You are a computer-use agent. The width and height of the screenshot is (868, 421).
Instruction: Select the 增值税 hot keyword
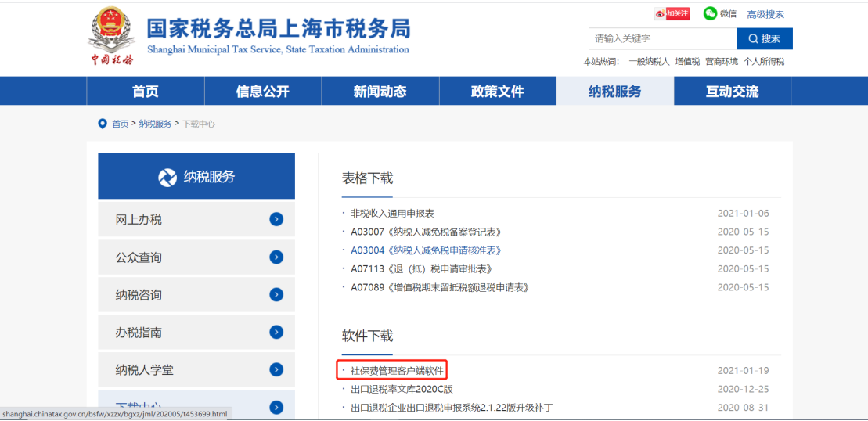(687, 62)
